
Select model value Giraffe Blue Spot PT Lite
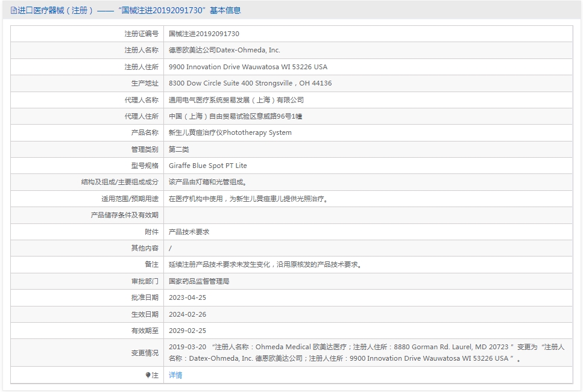click(208, 166)
